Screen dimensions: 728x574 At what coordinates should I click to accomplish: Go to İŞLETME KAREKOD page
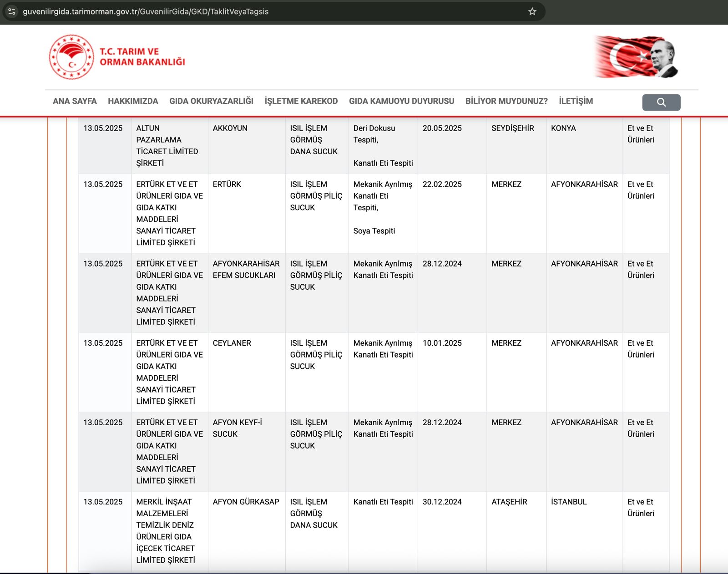tap(301, 101)
